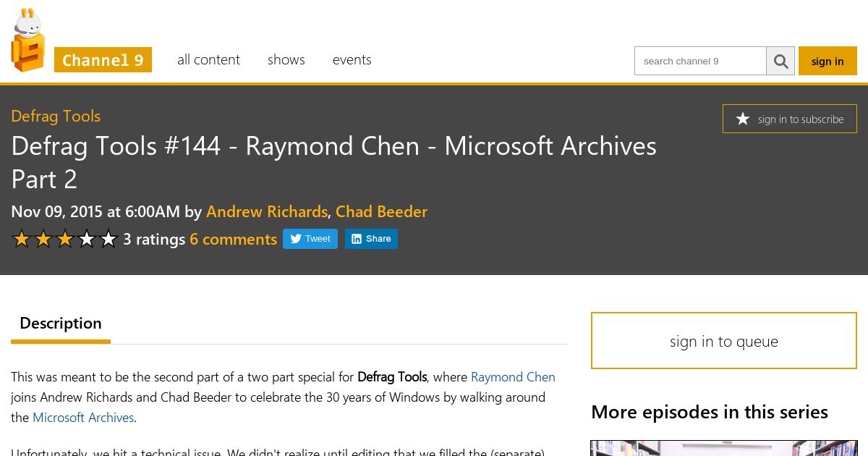Go to the events menu item
868x456 pixels.
352,59
